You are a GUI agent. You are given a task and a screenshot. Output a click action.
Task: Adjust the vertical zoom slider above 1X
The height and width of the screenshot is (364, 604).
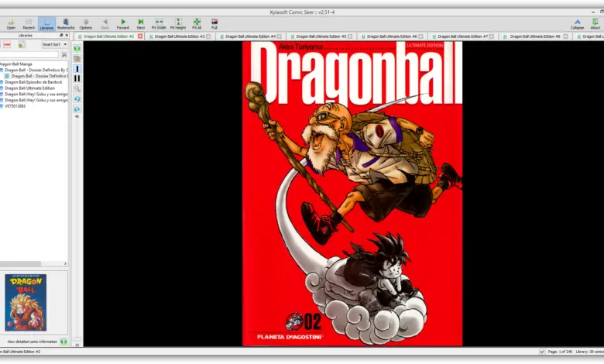tap(77, 340)
